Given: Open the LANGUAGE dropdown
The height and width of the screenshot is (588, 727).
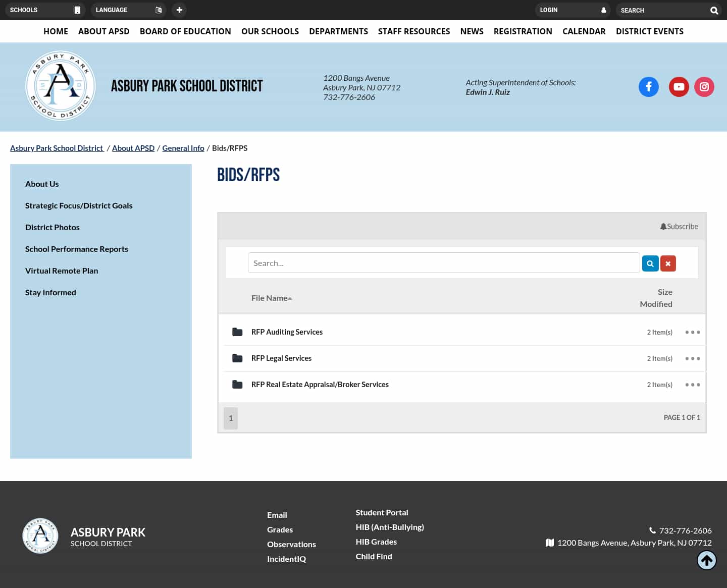Looking at the screenshot, I should (129, 10).
